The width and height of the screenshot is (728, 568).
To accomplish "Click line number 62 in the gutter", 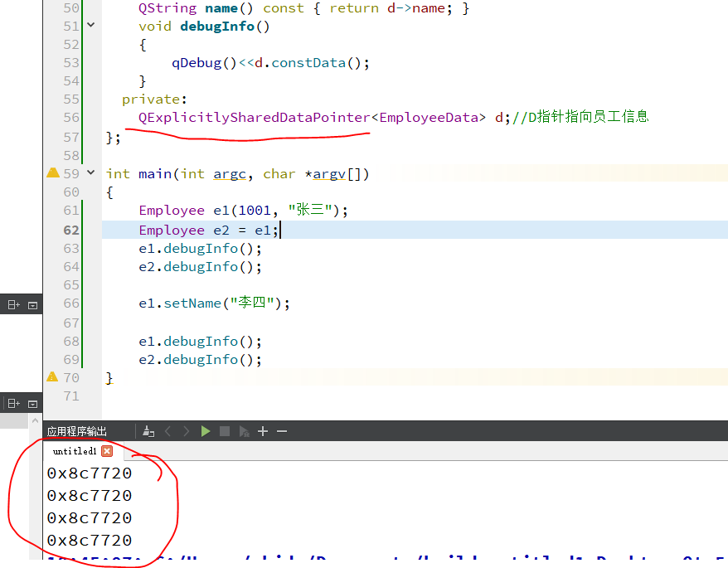I will [71, 230].
